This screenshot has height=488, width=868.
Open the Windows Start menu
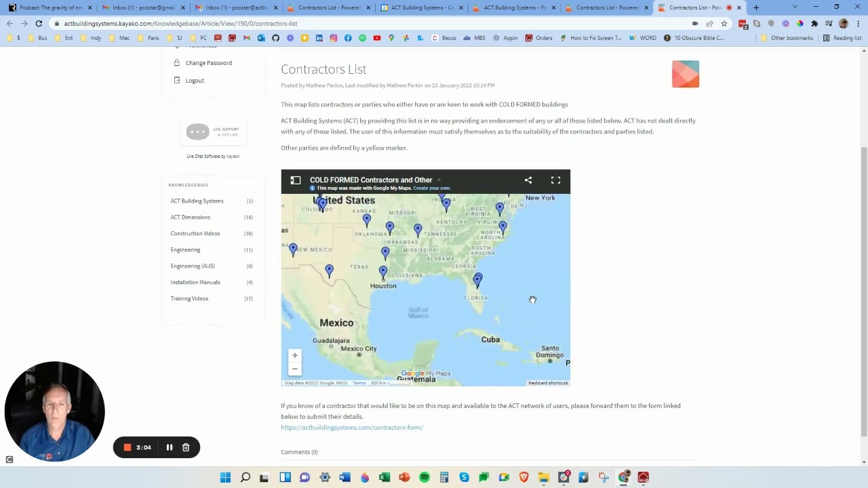pos(225,477)
